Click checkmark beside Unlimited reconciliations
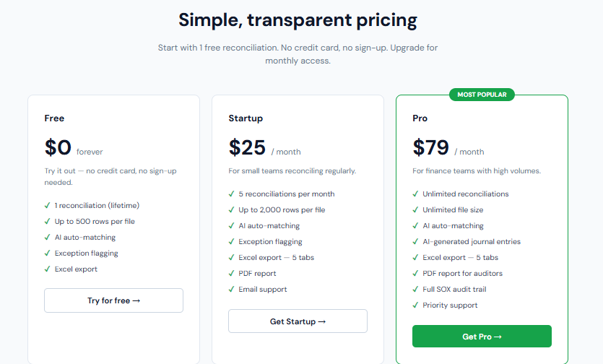Viewport: 603px width, 364px height. (415, 194)
